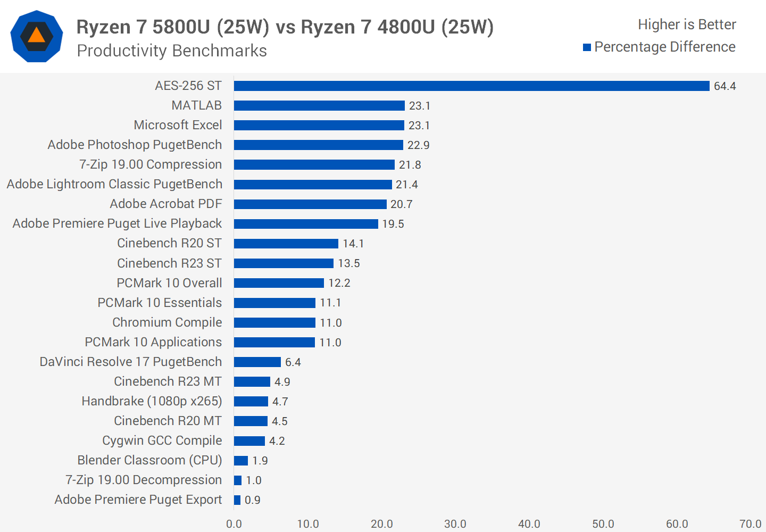Click the 'Chromium Compile' label
Viewport: 766px width, 532px height.
click(167, 322)
